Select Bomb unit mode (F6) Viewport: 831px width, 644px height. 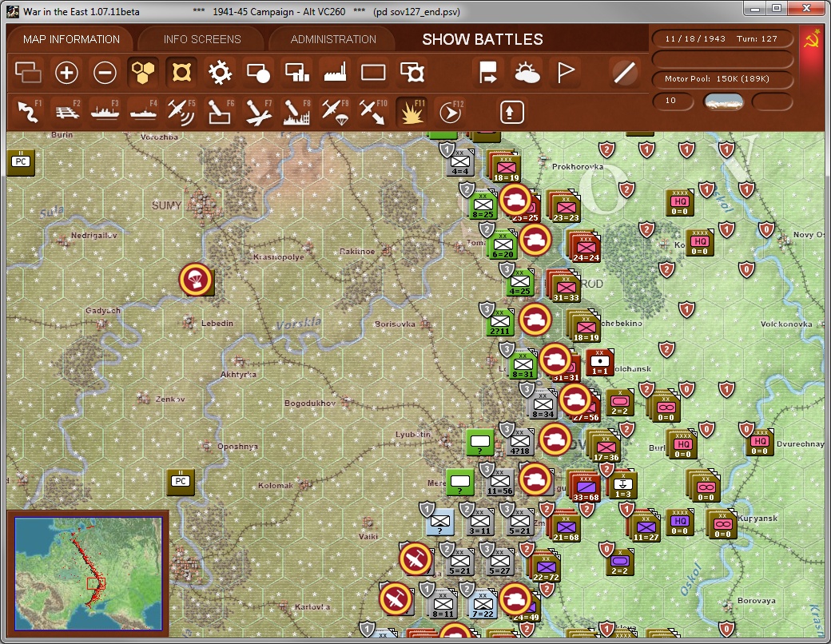coord(220,111)
